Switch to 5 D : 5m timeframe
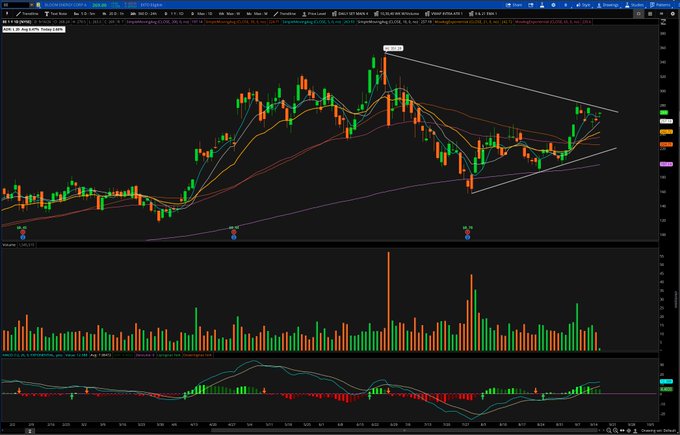Image resolution: width=680 pixels, height=435 pixels. 84,13
